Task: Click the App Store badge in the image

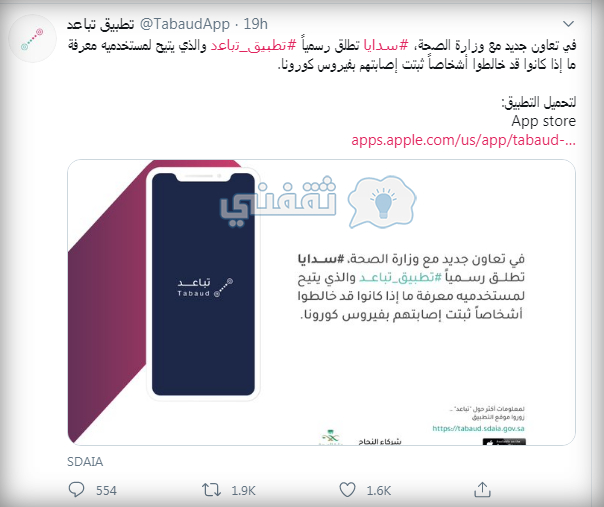Action: 504,442
